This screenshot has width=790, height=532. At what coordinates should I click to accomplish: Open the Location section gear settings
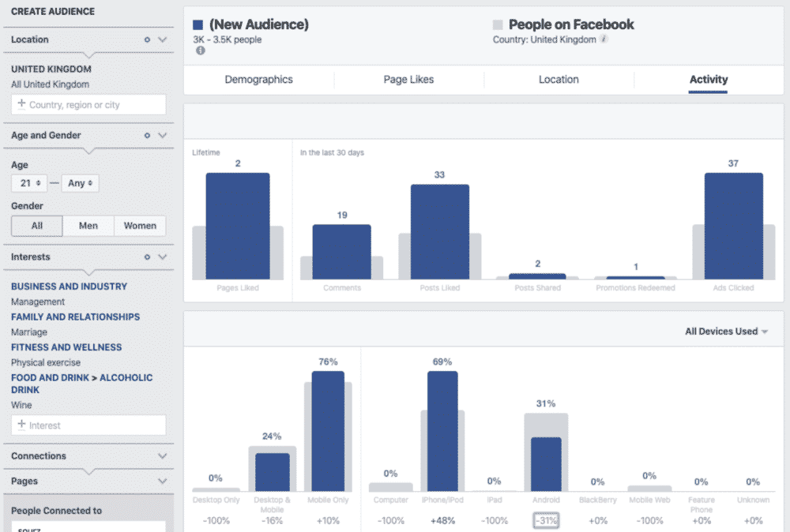point(147,39)
